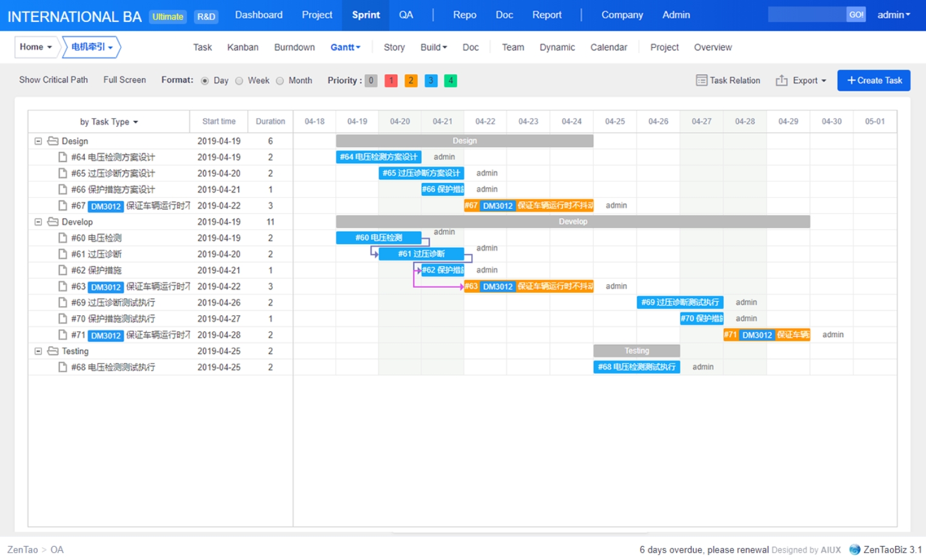The height and width of the screenshot is (560, 926).
Task: Open the Home breadcrumb dropdown
Action: click(x=36, y=47)
